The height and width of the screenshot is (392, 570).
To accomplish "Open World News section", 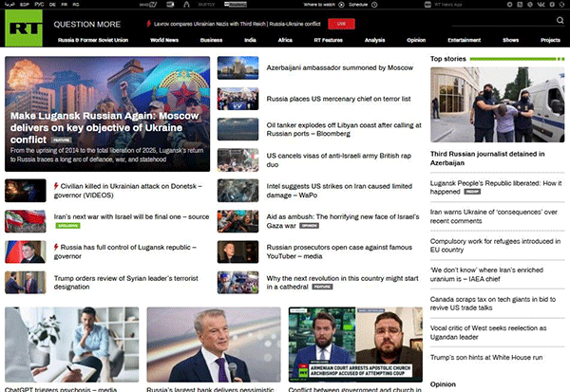I will [x=164, y=40].
